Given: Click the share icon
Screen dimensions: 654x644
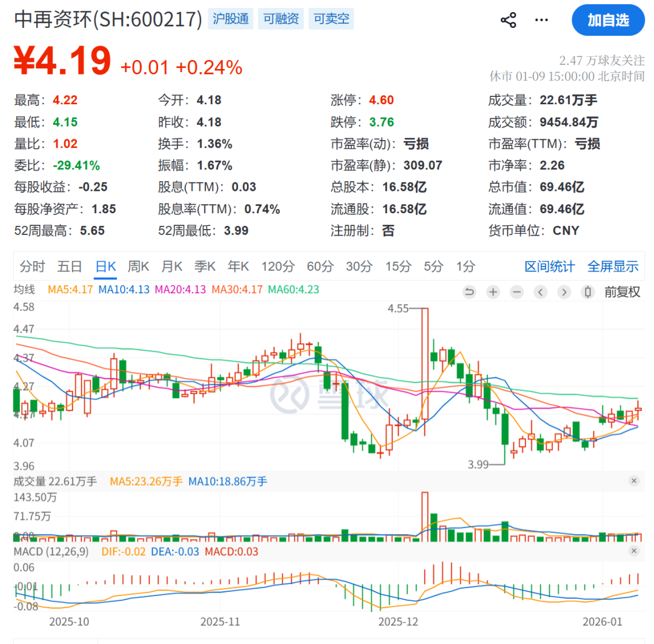Looking at the screenshot, I should [x=509, y=19].
